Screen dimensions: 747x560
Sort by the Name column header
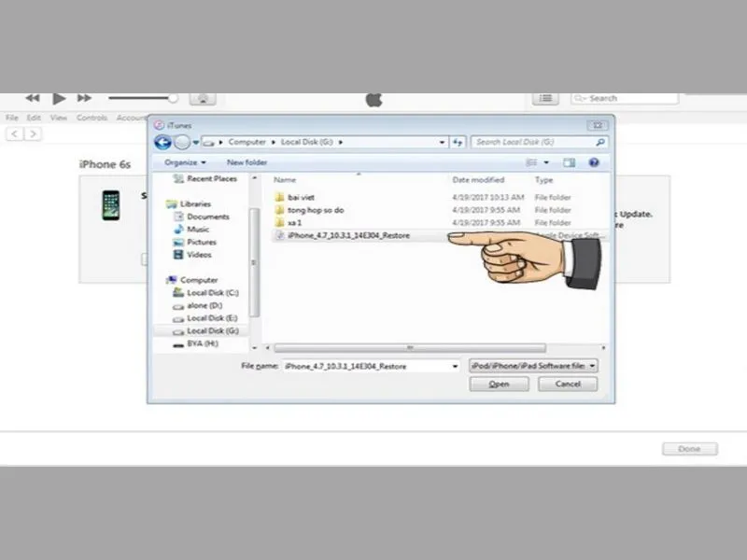[x=285, y=180]
